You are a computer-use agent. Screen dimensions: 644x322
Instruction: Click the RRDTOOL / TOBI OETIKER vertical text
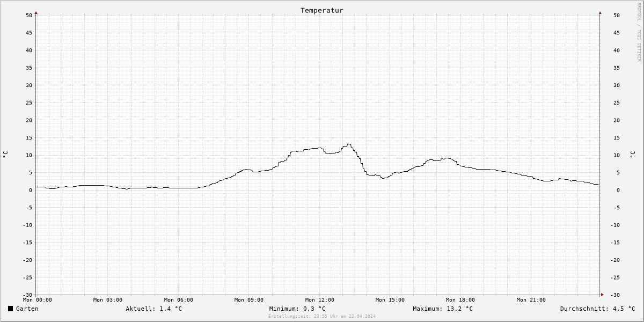click(639, 32)
